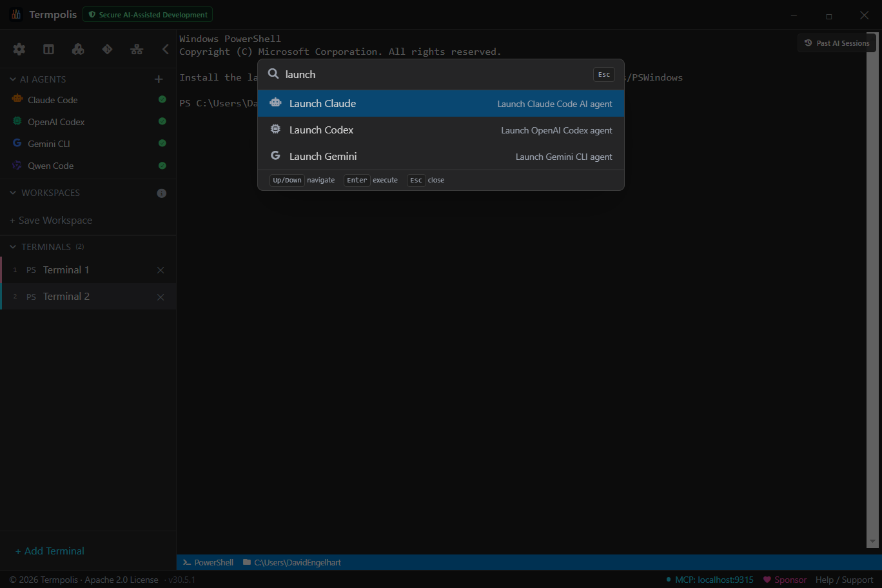Click the stacked cubes icon in the sidebar toolbar
Screen dimensions: 882x588
(x=78, y=49)
